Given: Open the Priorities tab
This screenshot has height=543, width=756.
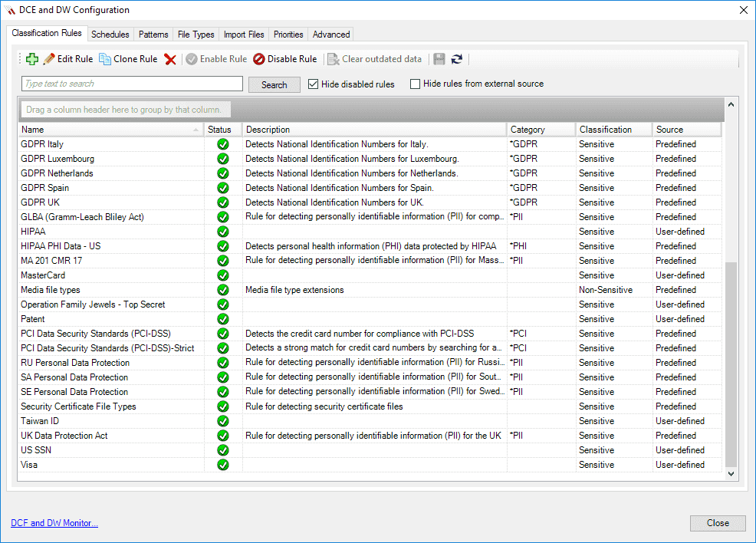Looking at the screenshot, I should pos(288,35).
